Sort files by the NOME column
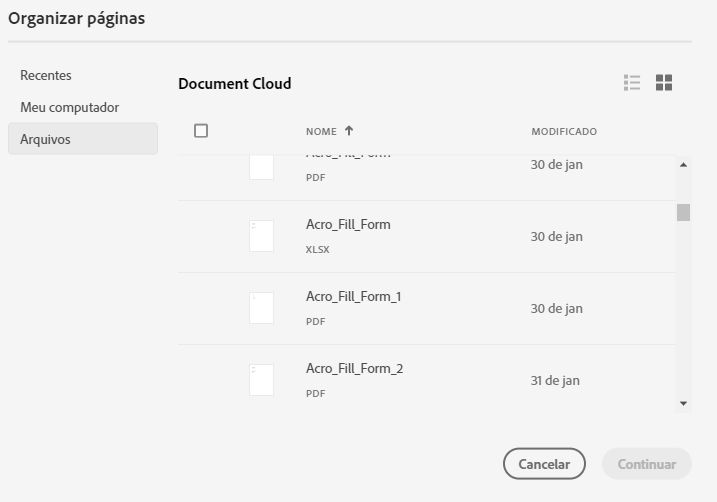The image size is (717, 502). point(321,132)
